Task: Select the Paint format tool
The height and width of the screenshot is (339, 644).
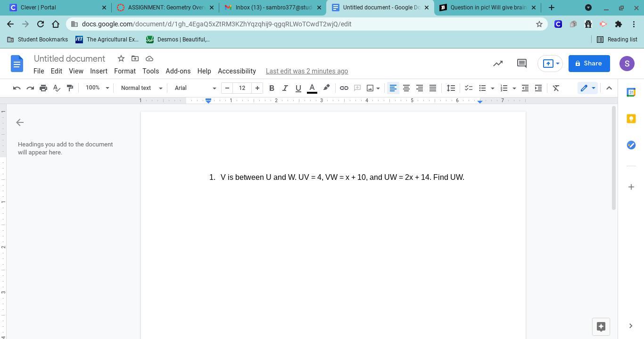Action: click(70, 88)
